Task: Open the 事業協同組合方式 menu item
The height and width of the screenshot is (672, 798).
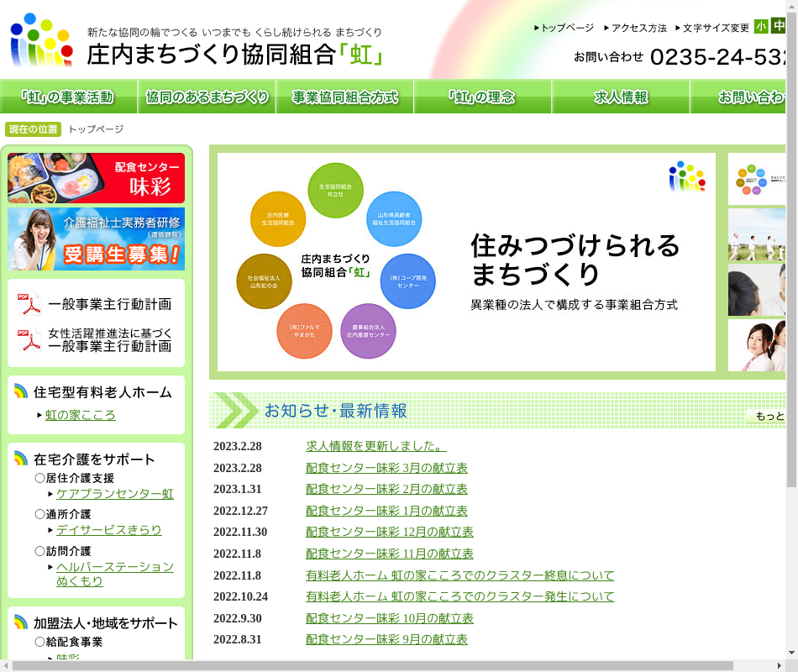Action: [x=344, y=97]
